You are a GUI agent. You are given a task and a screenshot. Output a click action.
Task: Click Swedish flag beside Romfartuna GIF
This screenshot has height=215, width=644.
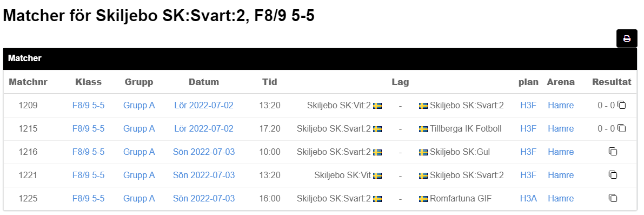(423, 199)
